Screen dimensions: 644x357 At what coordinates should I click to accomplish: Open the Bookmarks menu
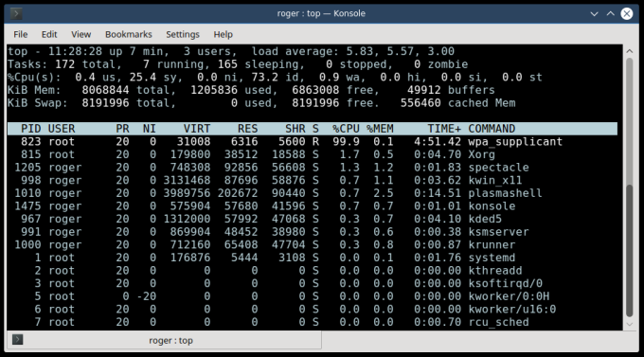[129, 34]
